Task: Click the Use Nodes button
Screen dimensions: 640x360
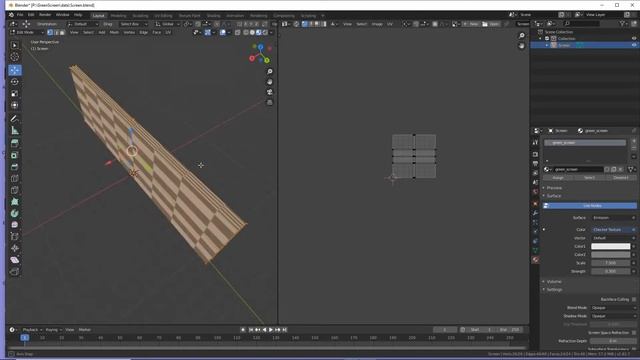Action: point(590,206)
